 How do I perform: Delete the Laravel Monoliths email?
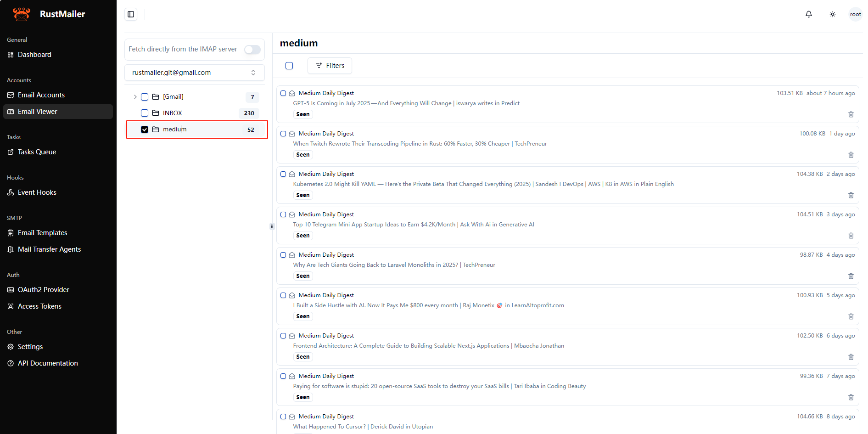tap(851, 276)
